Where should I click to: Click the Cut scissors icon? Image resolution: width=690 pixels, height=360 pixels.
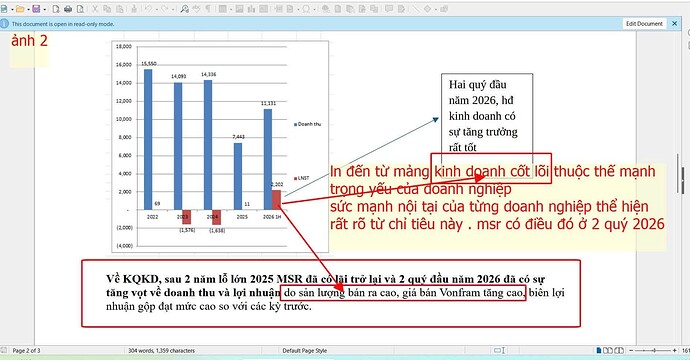(94, 9)
